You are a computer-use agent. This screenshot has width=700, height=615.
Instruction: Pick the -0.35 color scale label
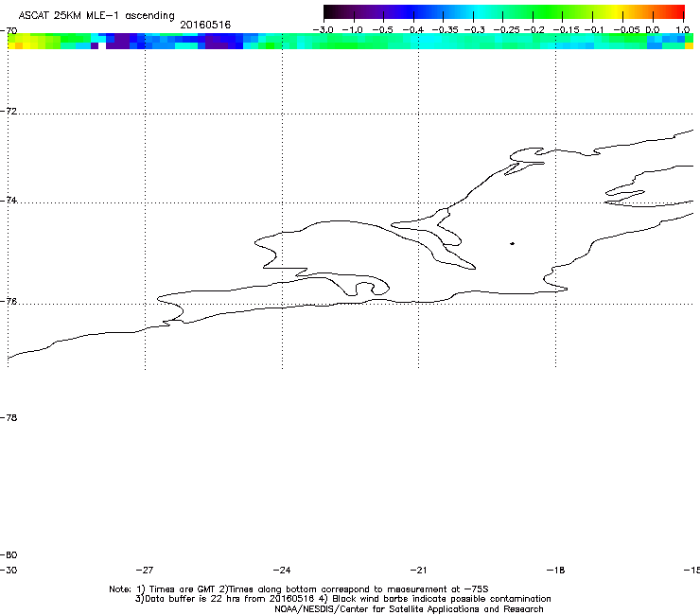(x=446, y=30)
